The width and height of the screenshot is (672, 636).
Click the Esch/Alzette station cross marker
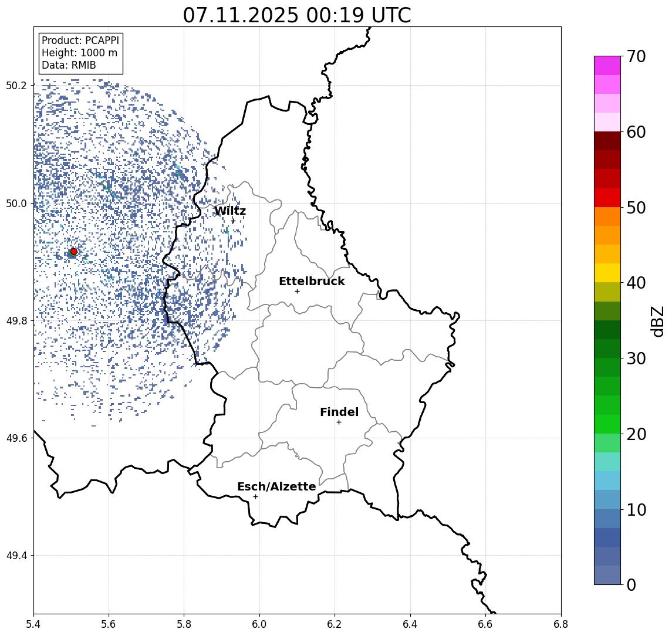pos(255,497)
